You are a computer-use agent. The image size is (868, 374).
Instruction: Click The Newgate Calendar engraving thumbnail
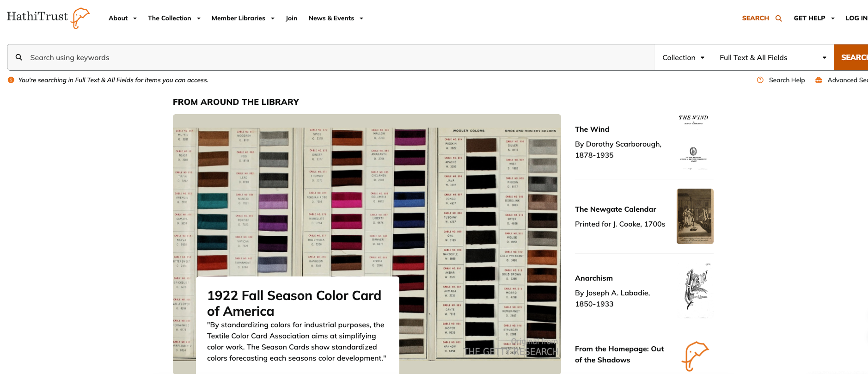pos(695,216)
